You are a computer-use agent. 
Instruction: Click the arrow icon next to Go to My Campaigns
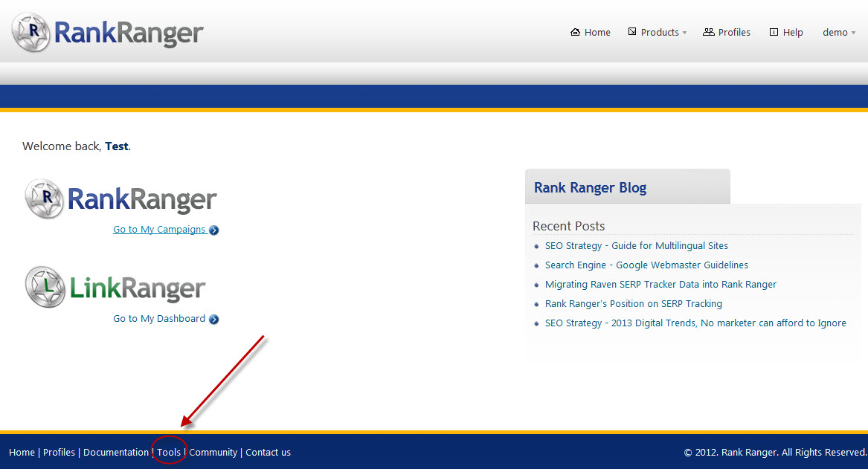(213, 230)
